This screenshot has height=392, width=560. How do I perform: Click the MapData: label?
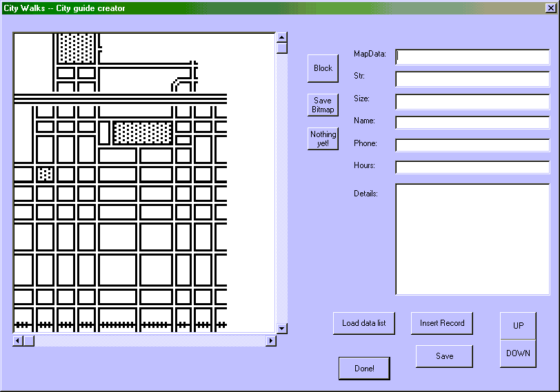370,54
